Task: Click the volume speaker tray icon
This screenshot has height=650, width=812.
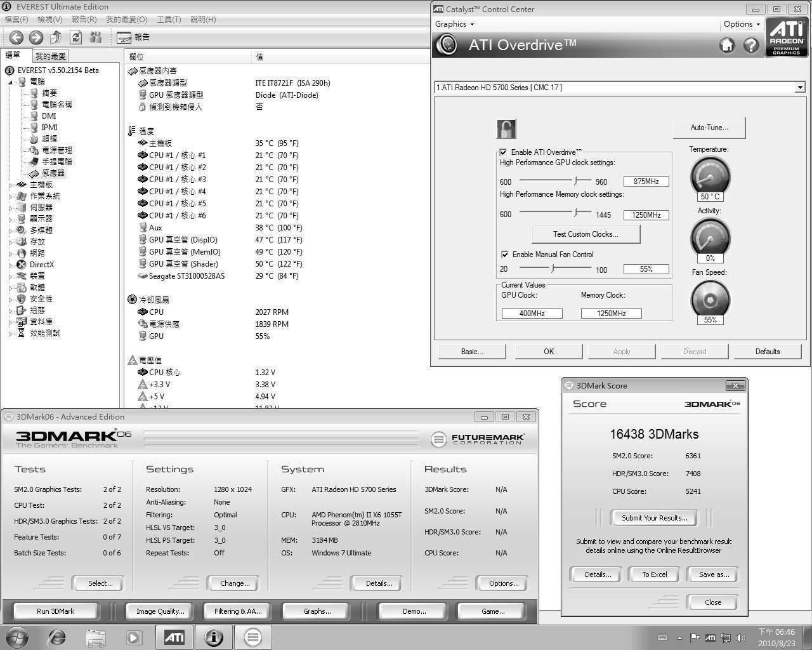Action: (740, 638)
